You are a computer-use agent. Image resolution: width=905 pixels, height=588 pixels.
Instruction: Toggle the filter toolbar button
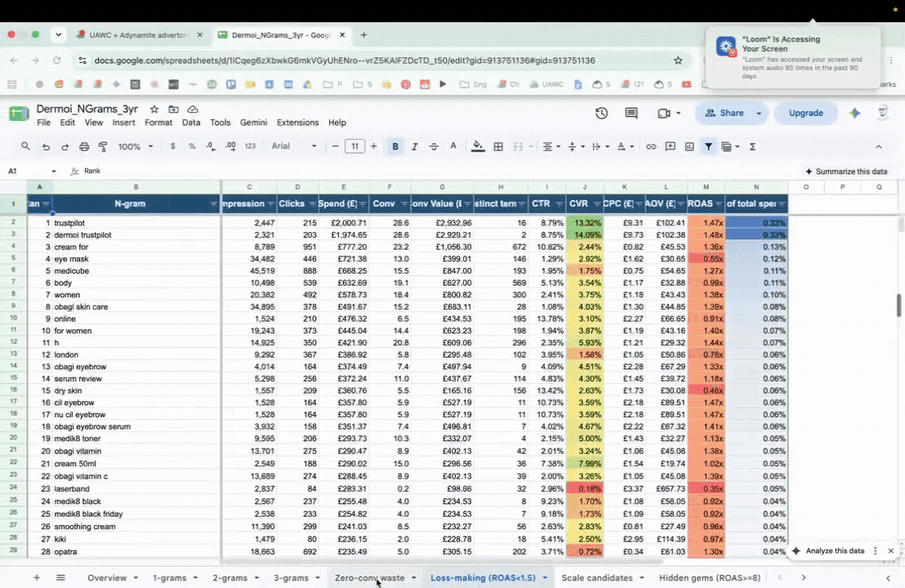click(708, 146)
